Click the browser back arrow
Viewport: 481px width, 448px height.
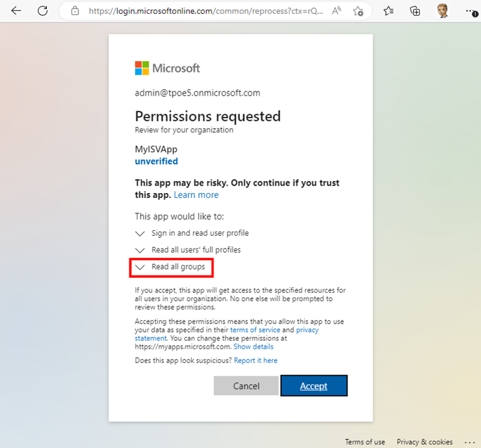click(x=16, y=11)
